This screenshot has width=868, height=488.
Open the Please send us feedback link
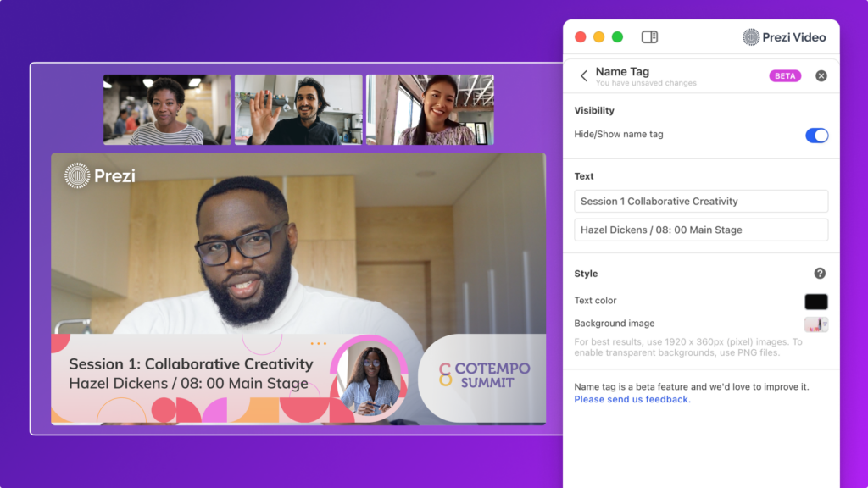point(632,400)
